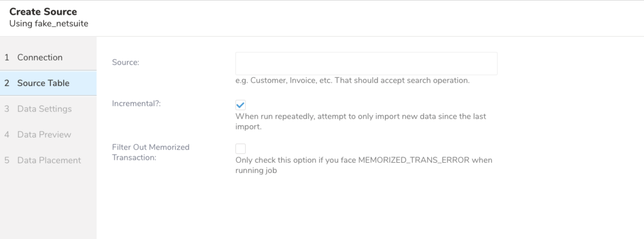Jump to the Data Placement step

[x=49, y=160]
